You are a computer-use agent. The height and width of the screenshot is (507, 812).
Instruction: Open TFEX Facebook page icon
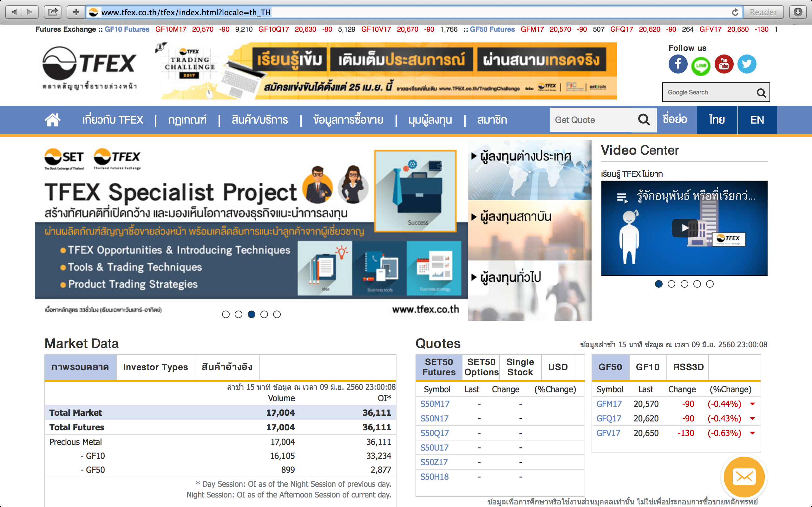[678, 64]
